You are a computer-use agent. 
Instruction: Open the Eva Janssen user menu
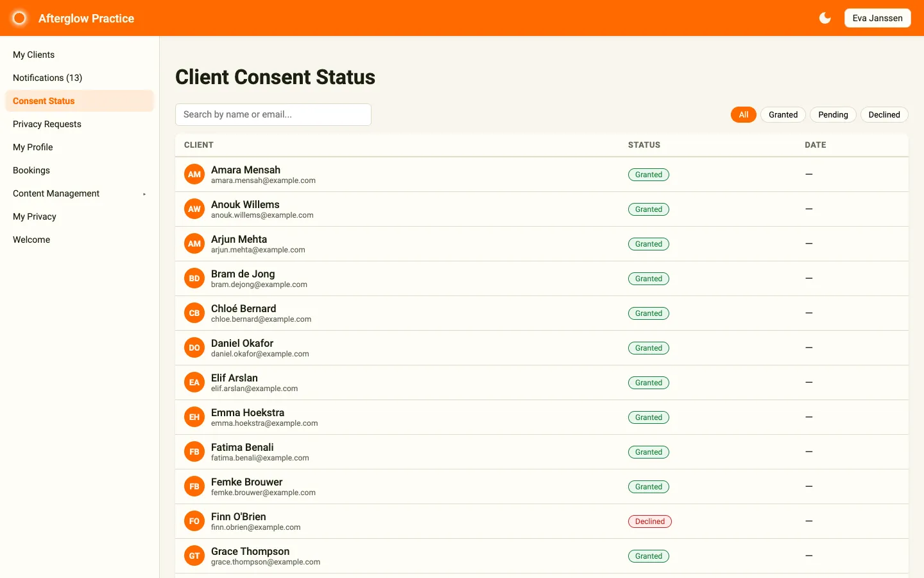tap(877, 18)
